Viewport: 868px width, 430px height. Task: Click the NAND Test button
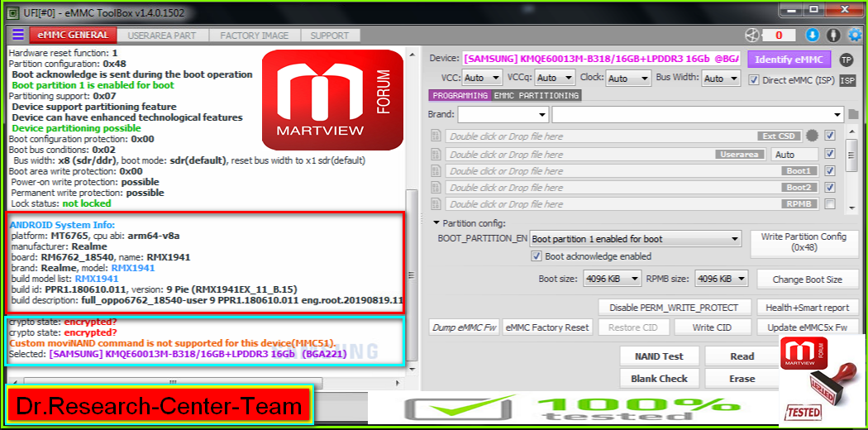click(659, 356)
